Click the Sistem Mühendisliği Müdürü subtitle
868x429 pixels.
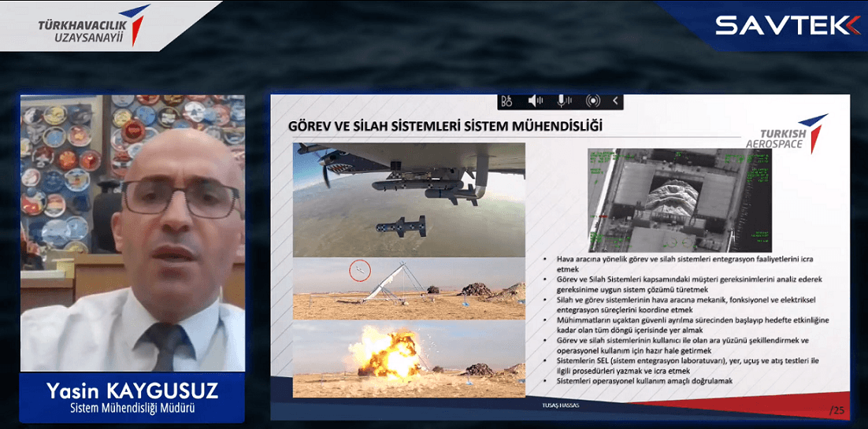point(133,409)
